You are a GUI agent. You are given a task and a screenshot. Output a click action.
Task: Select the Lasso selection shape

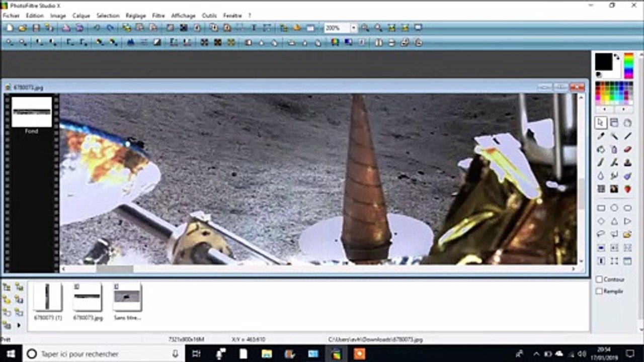(601, 234)
